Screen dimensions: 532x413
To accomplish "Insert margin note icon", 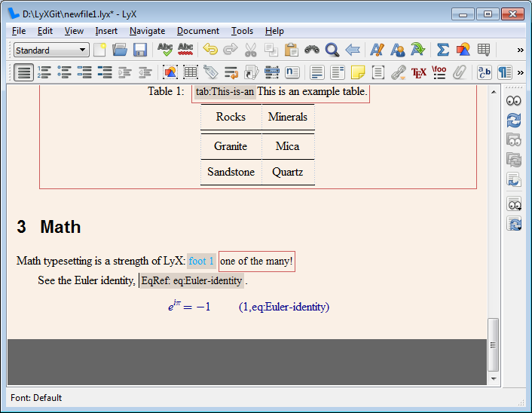I will (338, 72).
